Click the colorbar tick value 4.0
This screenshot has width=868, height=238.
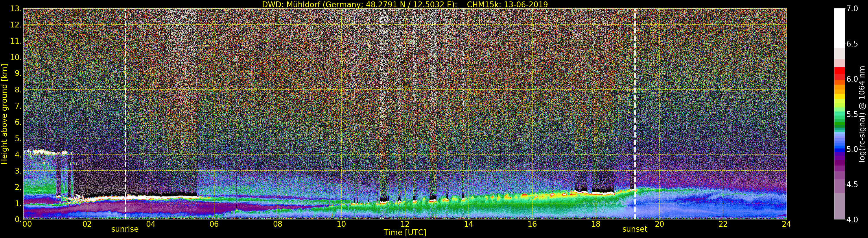point(852,220)
